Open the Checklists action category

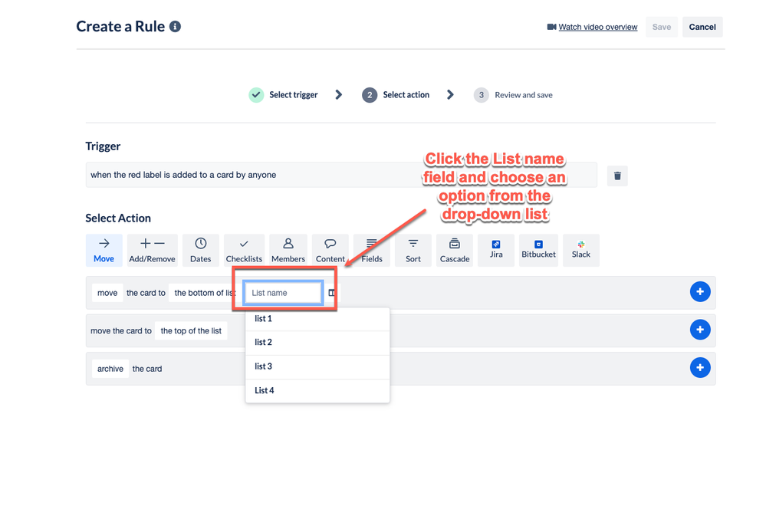pyautogui.click(x=244, y=251)
